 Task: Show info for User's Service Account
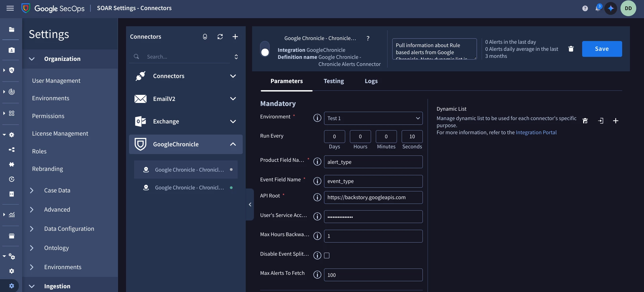pyautogui.click(x=317, y=217)
